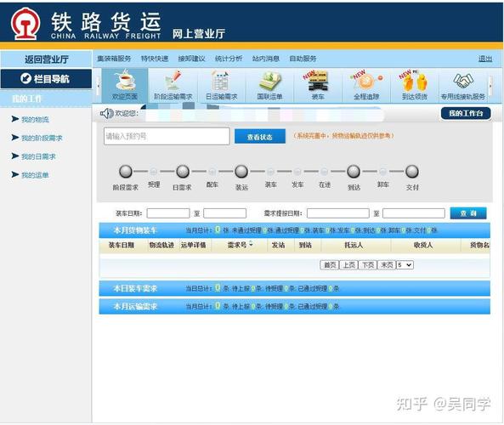Click the 收货人 column header
The width and height of the screenshot is (504, 425).
pos(422,245)
